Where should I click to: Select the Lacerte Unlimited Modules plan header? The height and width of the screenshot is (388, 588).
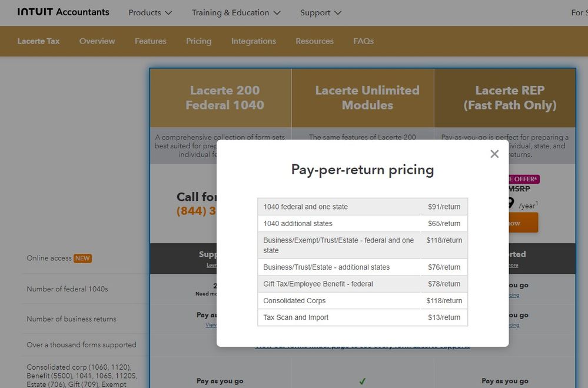click(367, 98)
